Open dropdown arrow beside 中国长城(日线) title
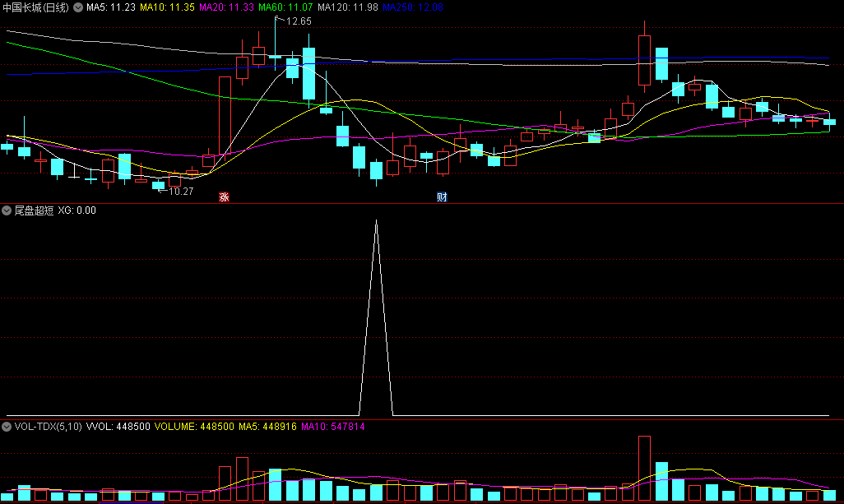Viewport: 844px width, 504px height. (x=78, y=7)
